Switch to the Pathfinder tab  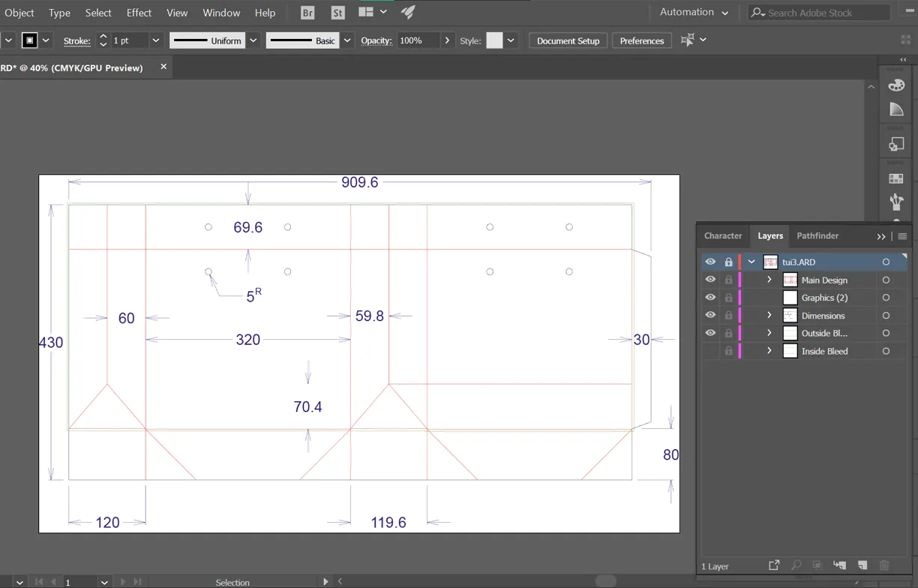[817, 235]
